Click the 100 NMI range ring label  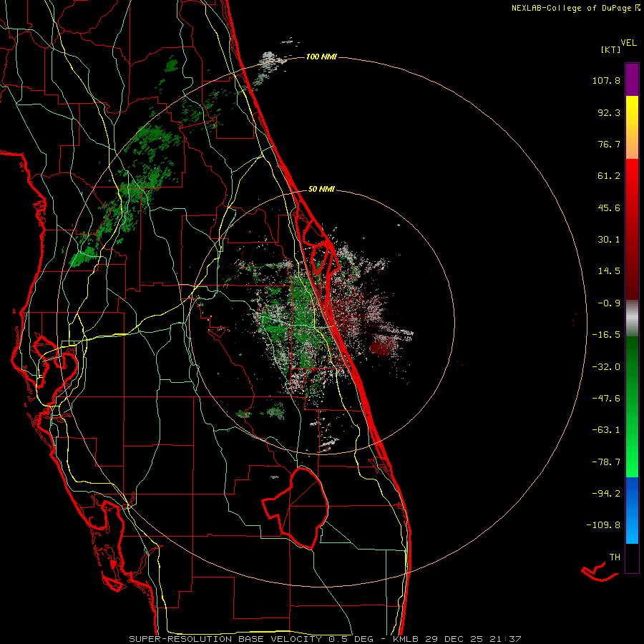click(321, 57)
